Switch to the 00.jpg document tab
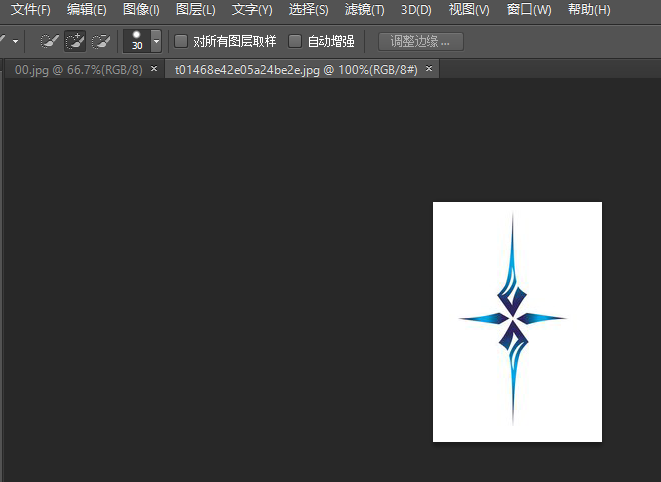 pyautogui.click(x=78, y=70)
